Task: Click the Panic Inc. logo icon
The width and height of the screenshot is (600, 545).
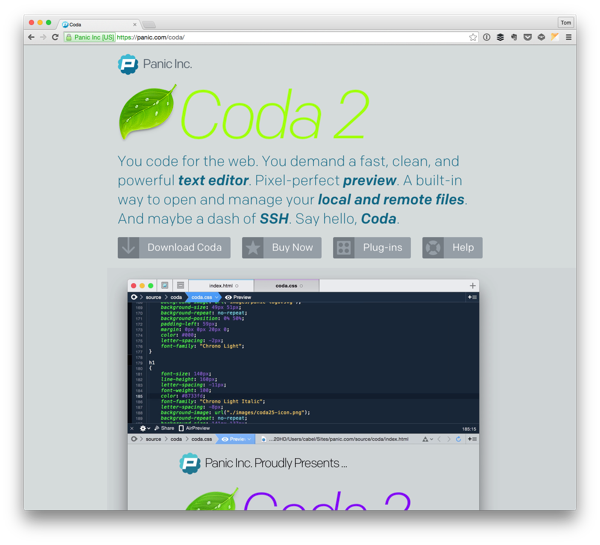Action: [128, 64]
